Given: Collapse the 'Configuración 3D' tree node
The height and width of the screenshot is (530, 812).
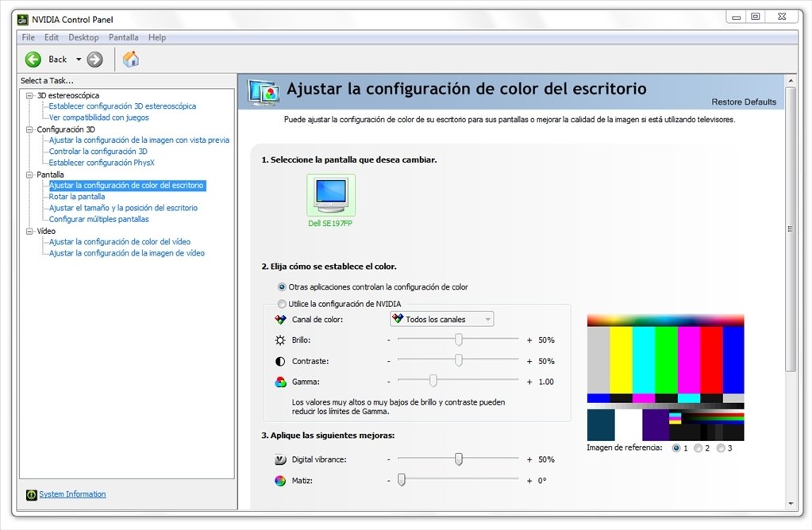Looking at the screenshot, I should pos(29,129).
